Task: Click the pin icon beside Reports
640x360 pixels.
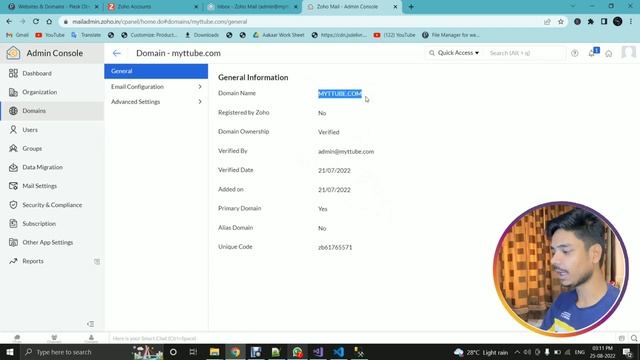Action: 97,261
